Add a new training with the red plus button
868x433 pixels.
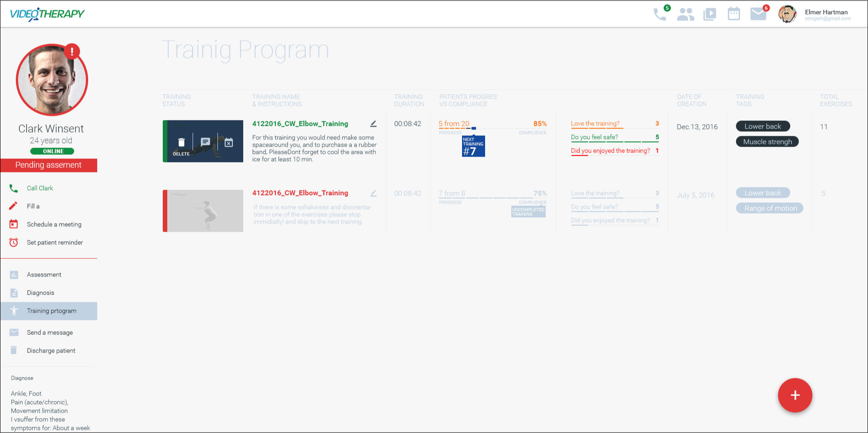(x=795, y=395)
